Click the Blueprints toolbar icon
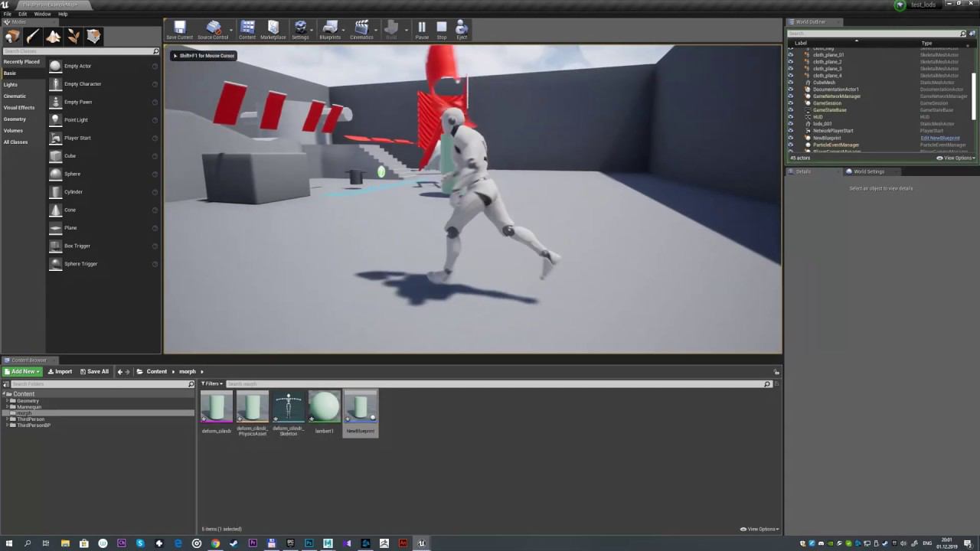The image size is (980, 551). pyautogui.click(x=330, y=31)
